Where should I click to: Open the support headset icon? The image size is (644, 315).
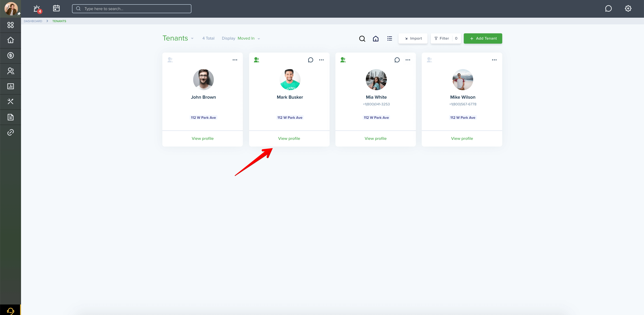11,311
